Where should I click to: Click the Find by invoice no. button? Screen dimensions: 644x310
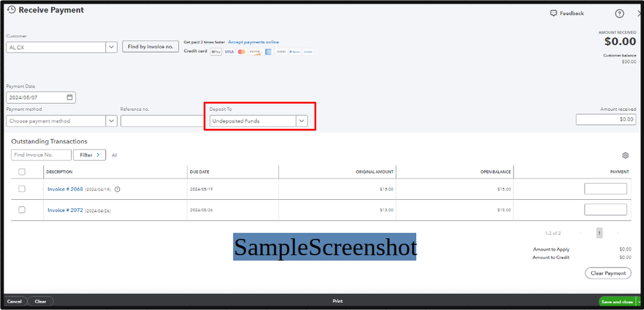pyautogui.click(x=151, y=47)
